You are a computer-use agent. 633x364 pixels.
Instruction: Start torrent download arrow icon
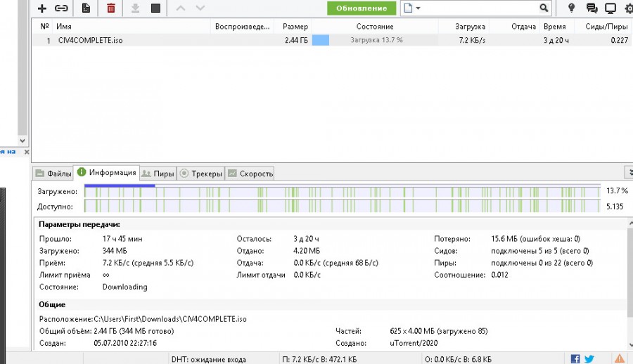coord(135,8)
